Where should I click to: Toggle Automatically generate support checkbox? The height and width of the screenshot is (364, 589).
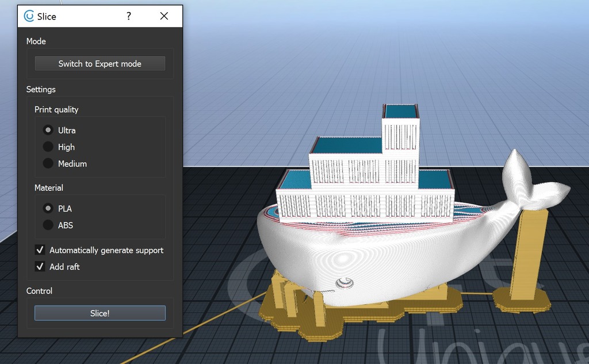tap(40, 250)
